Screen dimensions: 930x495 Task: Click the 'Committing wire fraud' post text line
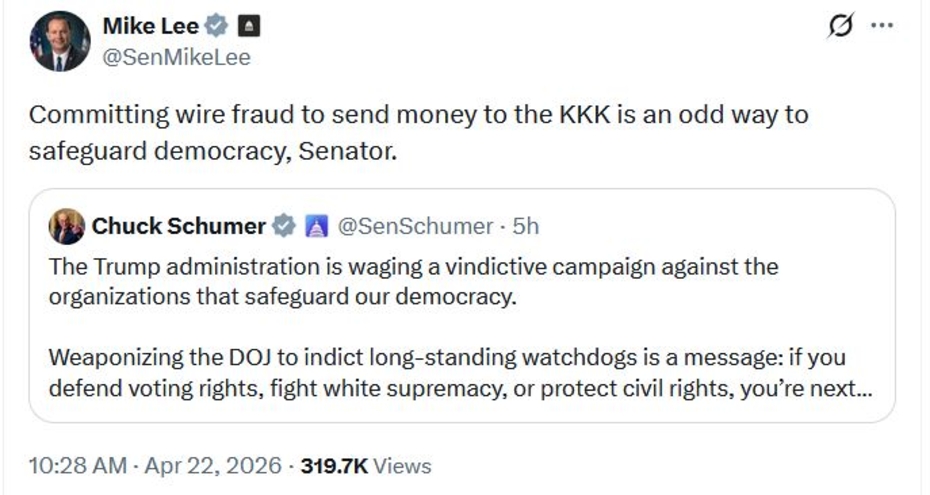point(418,114)
